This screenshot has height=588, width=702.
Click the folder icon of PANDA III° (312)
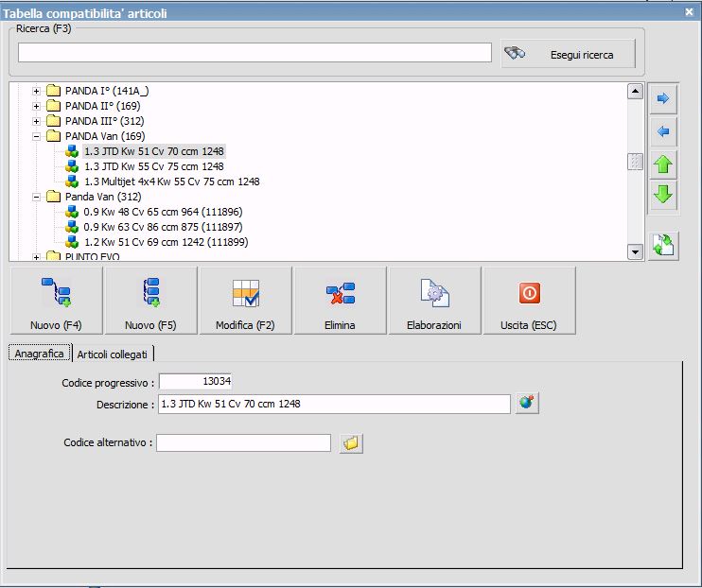[53, 121]
